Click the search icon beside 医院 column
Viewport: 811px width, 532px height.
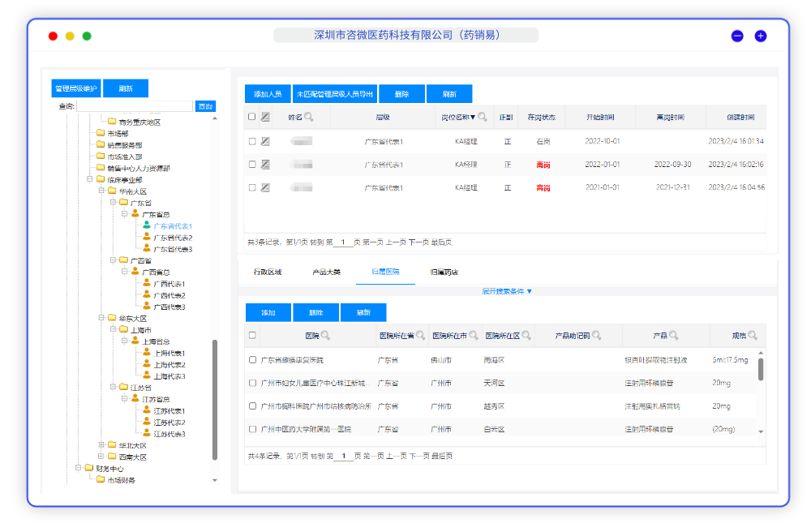(325, 336)
